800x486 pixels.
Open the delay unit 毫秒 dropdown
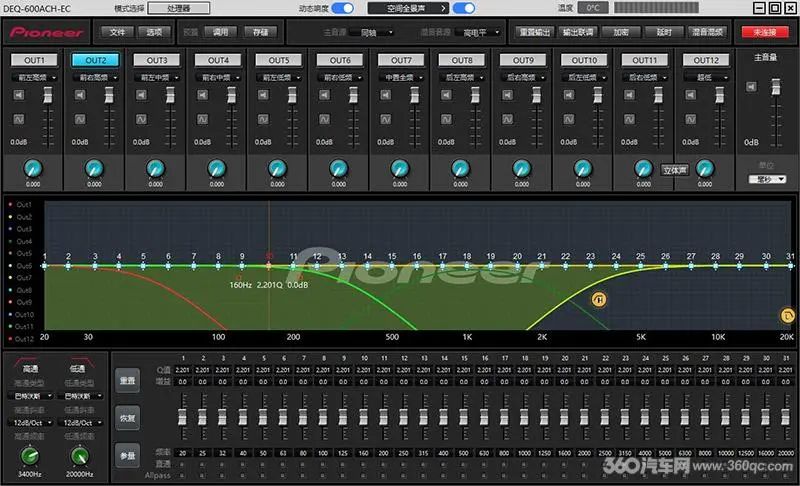coord(767,179)
